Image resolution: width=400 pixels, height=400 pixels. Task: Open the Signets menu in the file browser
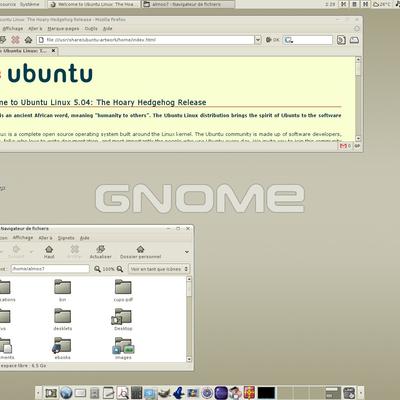pos(66,238)
